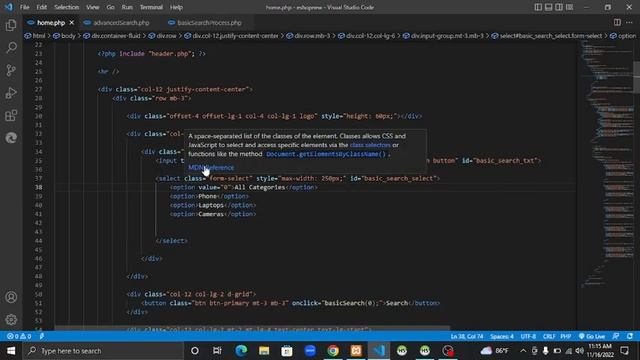
Task: Open the Run menu
Action: coord(127,7)
